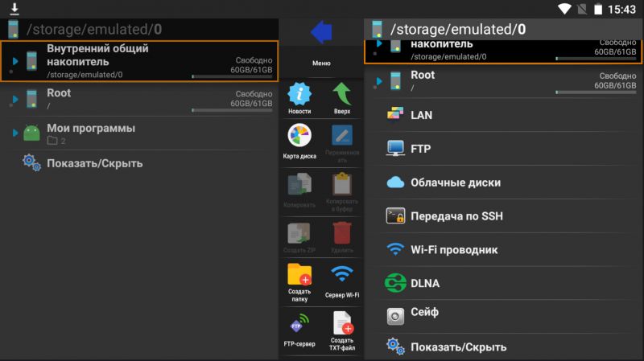Image resolution: width=644 pixels, height=361 pixels.
Task: Click the dimmed Переименовать pencil icon
Action: click(342, 135)
